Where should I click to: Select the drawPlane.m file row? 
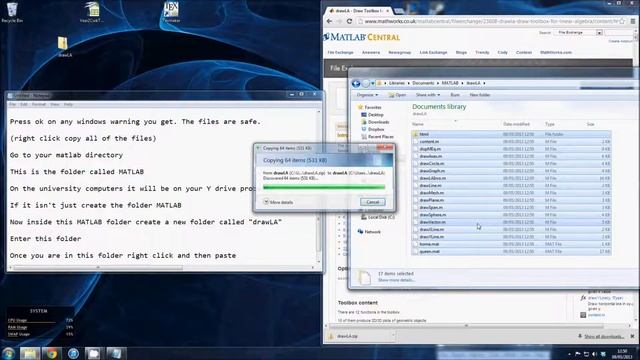[511, 200]
